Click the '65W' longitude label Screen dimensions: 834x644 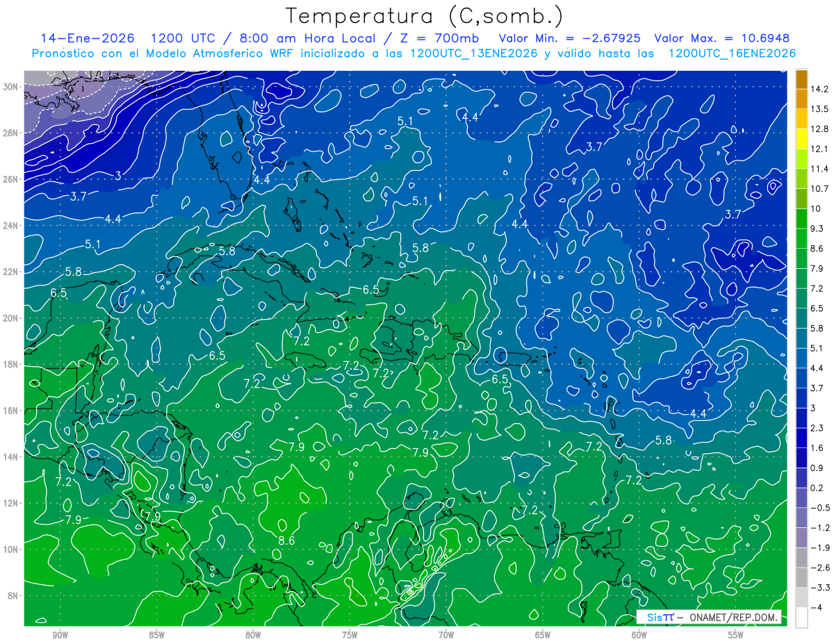[x=543, y=635]
